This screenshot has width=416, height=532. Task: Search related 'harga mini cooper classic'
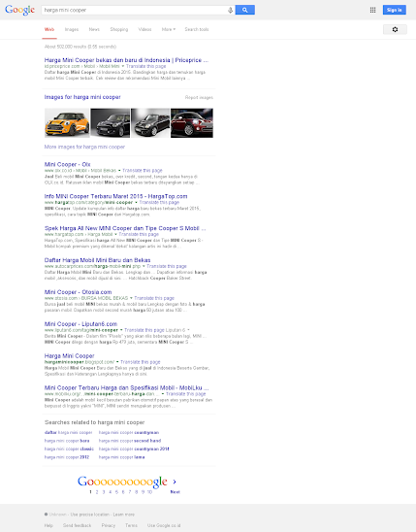tap(69, 449)
